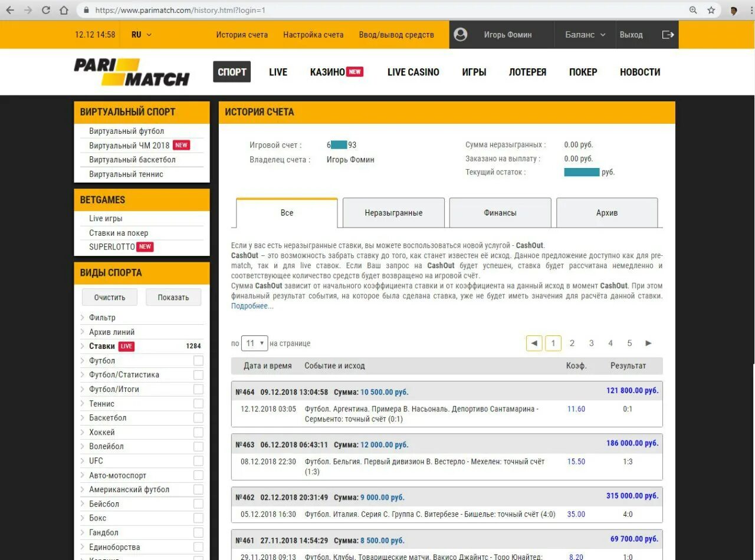Click the Показать button
The width and height of the screenshot is (755, 560).
(x=173, y=297)
